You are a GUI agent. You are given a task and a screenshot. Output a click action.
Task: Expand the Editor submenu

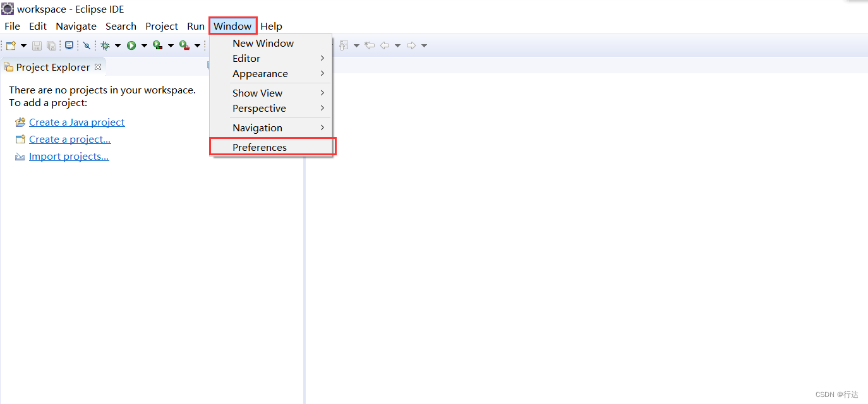(x=271, y=58)
